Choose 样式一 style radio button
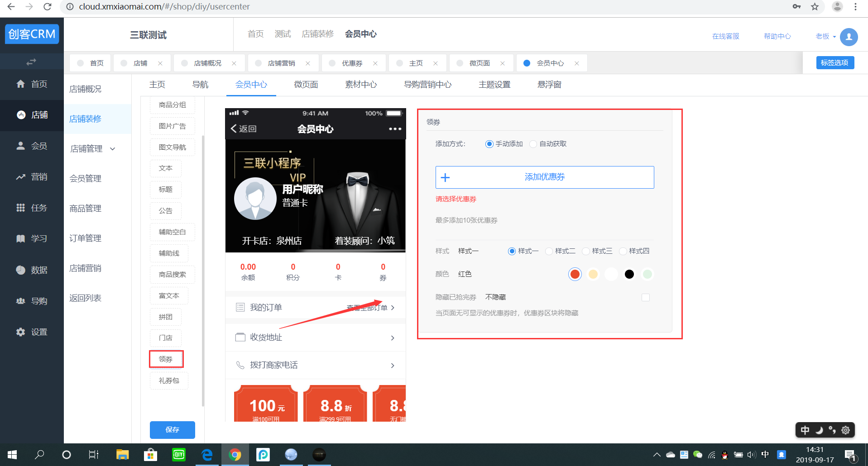Image resolution: width=868 pixels, height=466 pixels. click(x=512, y=251)
